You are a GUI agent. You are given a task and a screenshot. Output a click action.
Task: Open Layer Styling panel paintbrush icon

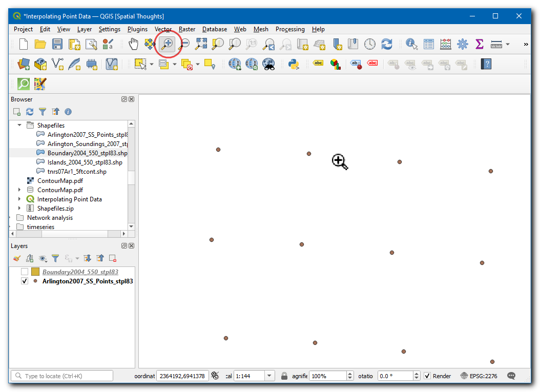coord(17,258)
